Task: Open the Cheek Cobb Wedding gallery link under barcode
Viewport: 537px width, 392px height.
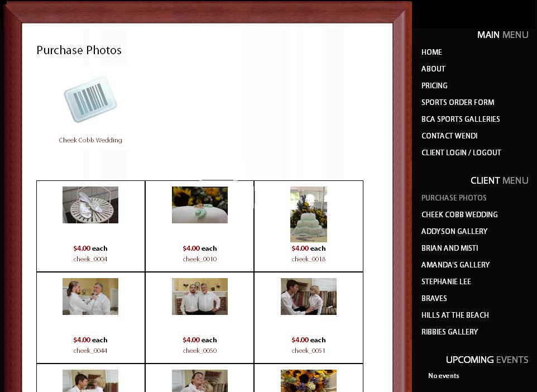Action: (90, 140)
